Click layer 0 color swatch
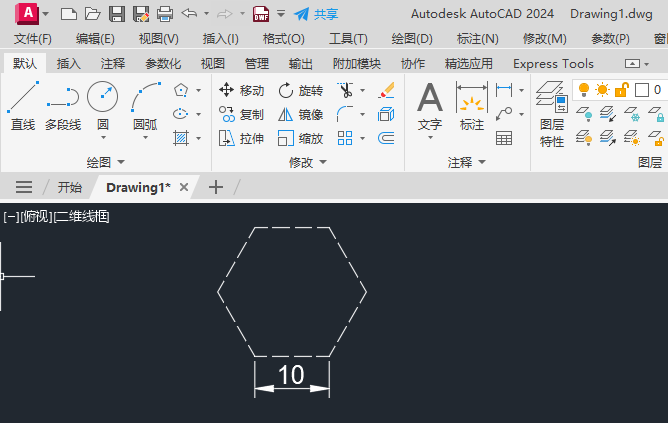Viewport: 668px width, 423px height. coord(642,90)
